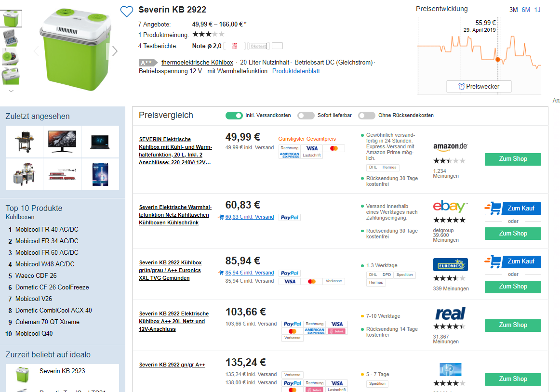Enable the Sofort lieferbar toggle
This screenshot has width=560, height=392.
point(306,116)
